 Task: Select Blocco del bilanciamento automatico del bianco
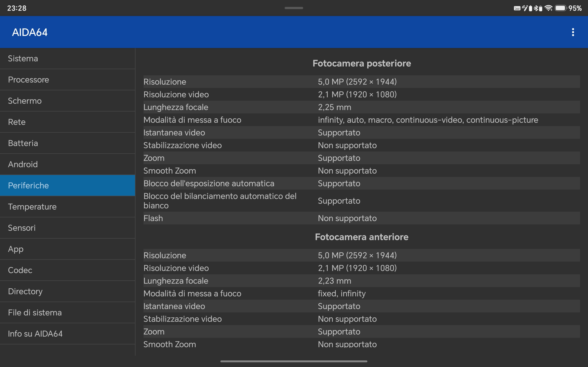click(220, 201)
